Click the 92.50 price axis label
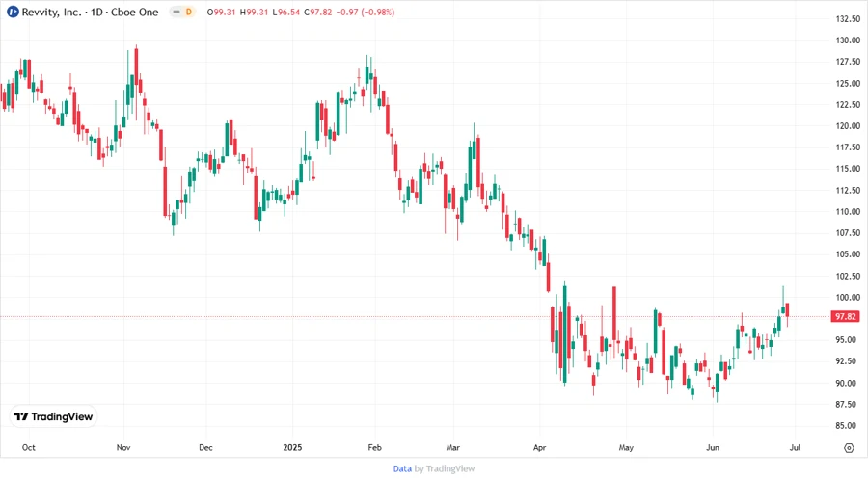 coord(848,361)
